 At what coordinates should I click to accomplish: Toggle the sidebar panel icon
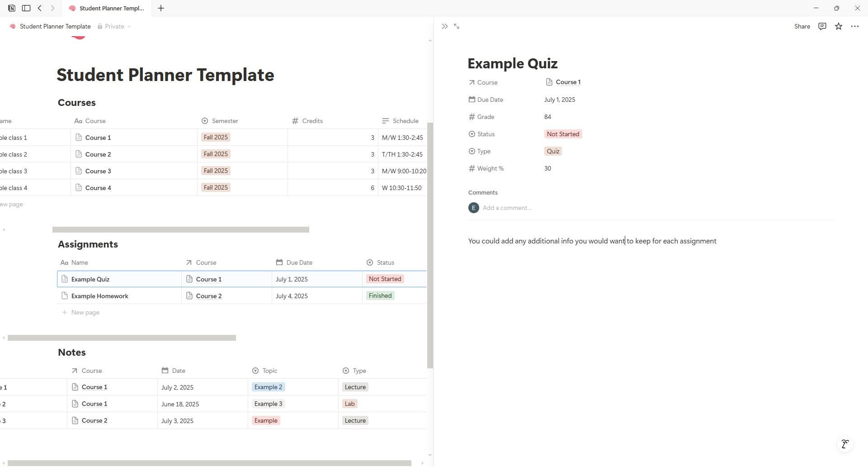(26, 8)
